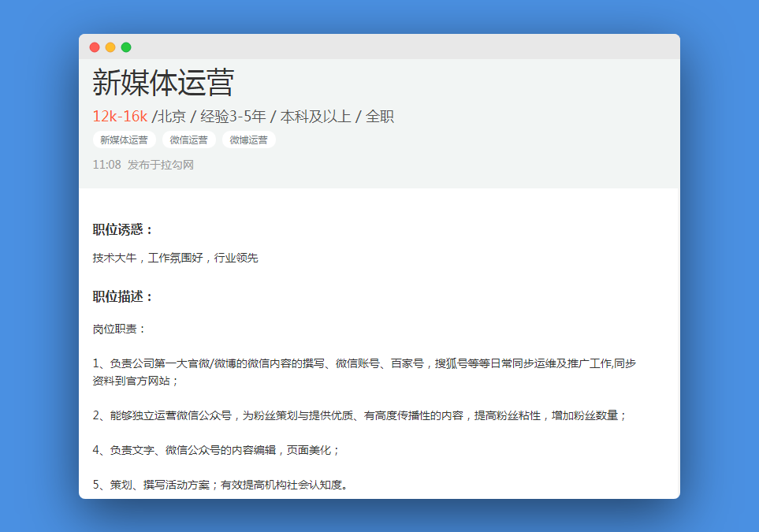
Task: Select the 新媒体运营 tag pill
Action: 124,140
